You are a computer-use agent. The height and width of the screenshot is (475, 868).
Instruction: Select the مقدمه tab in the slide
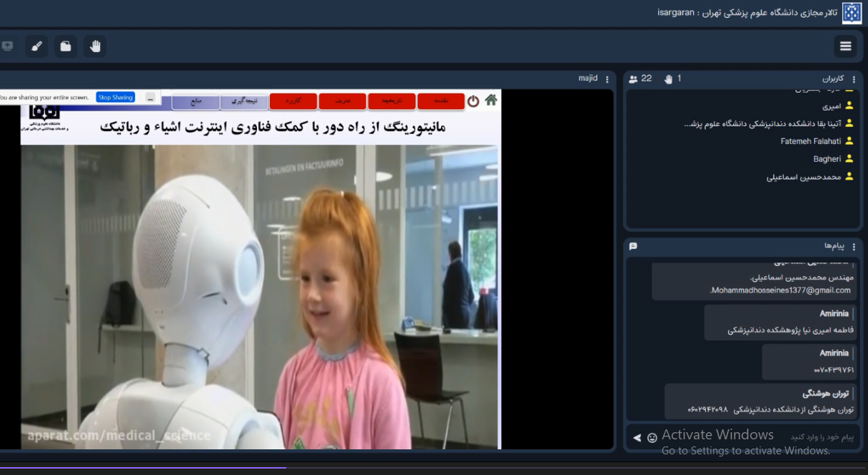point(440,101)
